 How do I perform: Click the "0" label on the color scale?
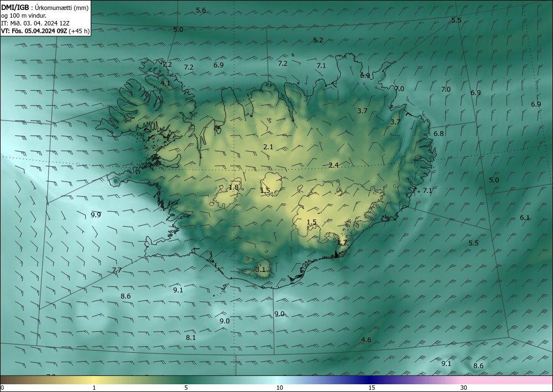(2, 388)
